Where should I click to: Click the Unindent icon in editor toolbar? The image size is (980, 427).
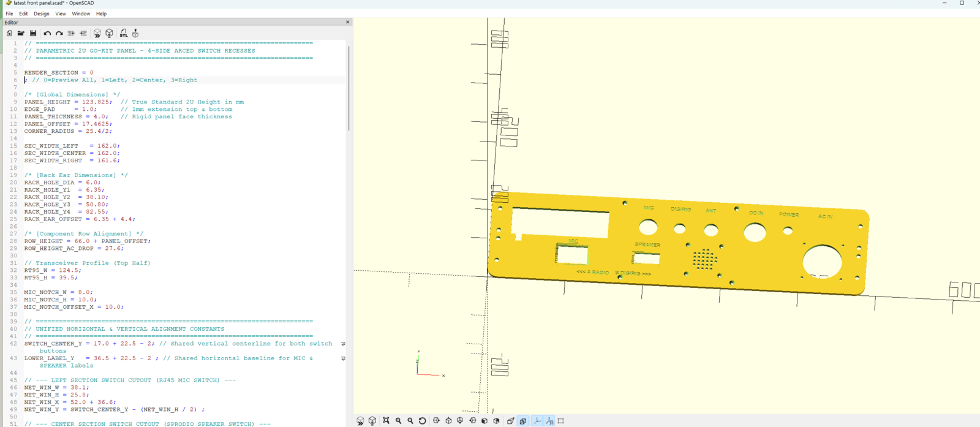[71, 33]
